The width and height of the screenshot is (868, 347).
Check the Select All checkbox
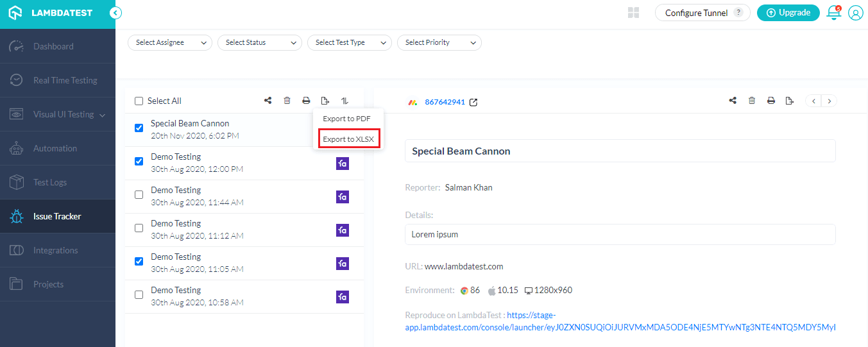click(139, 101)
